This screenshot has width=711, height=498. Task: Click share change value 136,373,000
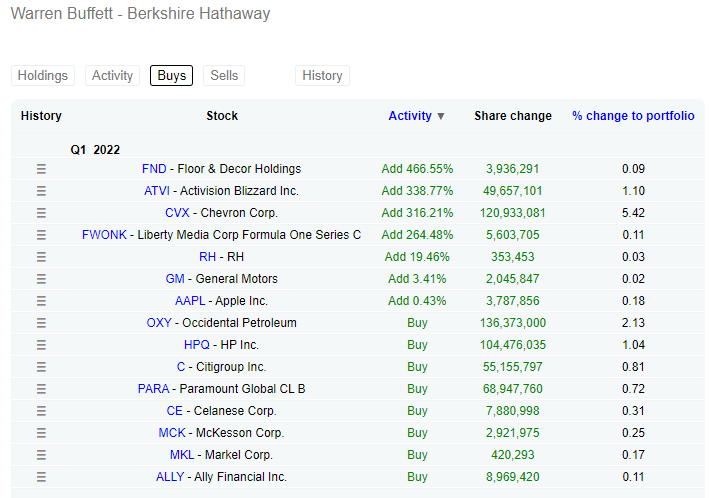pos(513,323)
